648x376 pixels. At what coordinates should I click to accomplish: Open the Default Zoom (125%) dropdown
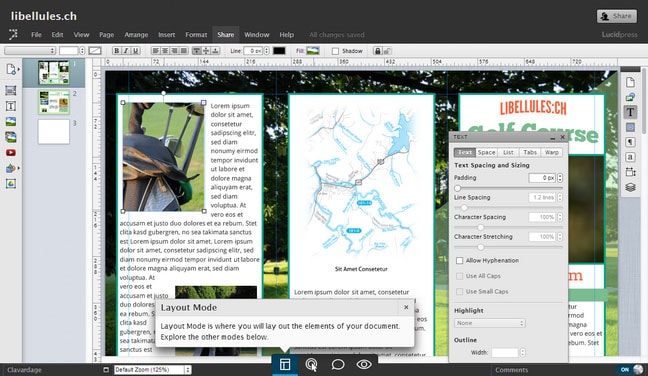pyautogui.click(x=152, y=370)
